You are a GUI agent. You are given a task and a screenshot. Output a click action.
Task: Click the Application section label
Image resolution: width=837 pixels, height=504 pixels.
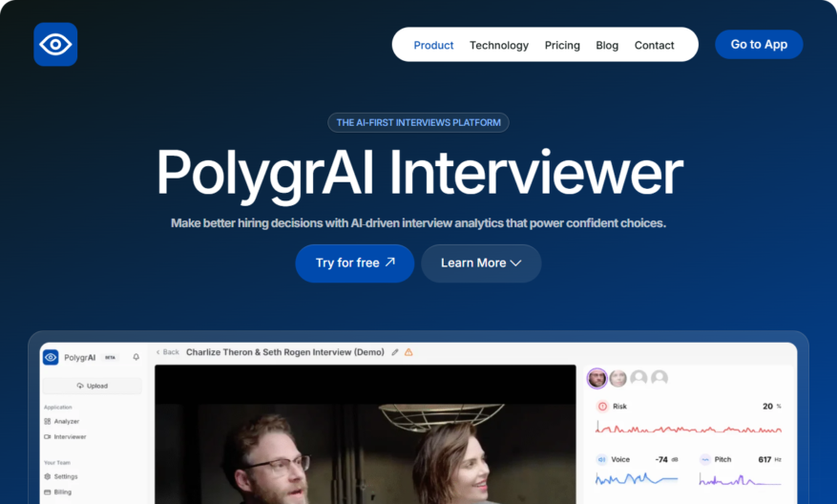(57, 407)
